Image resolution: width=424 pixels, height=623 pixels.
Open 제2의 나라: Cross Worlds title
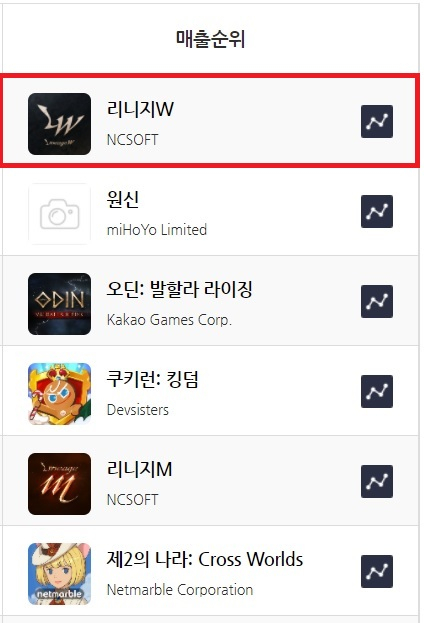coord(205,559)
